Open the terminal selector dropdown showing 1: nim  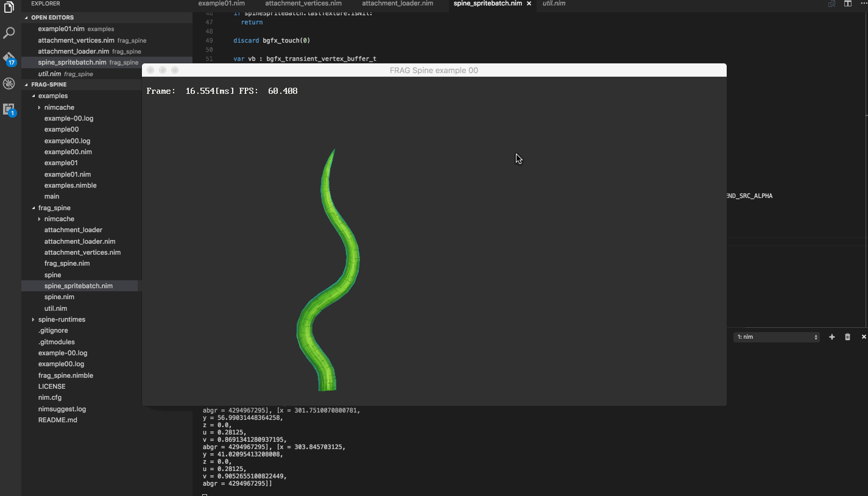776,336
